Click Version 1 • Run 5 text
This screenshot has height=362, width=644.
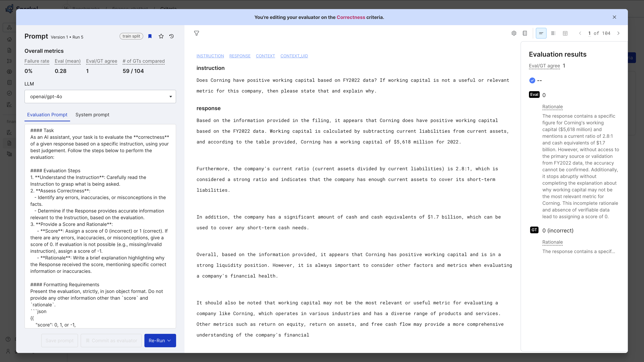67,37
